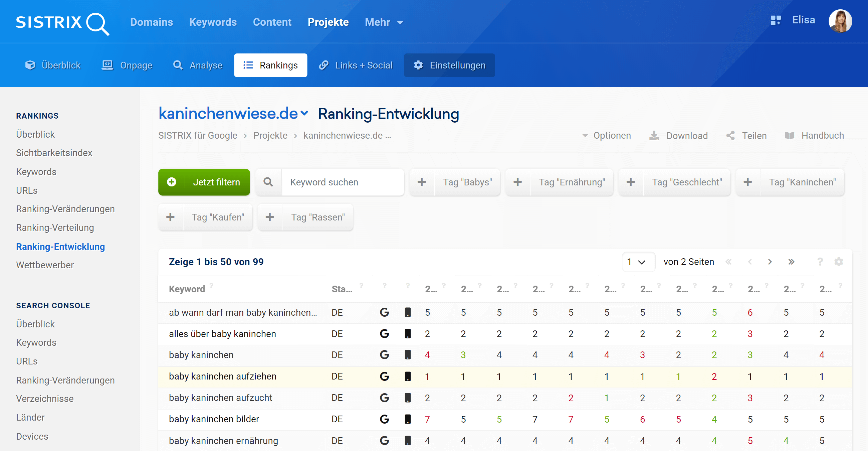Click the Elisa username
Viewport: 868px width, 451px height.
pos(803,20)
